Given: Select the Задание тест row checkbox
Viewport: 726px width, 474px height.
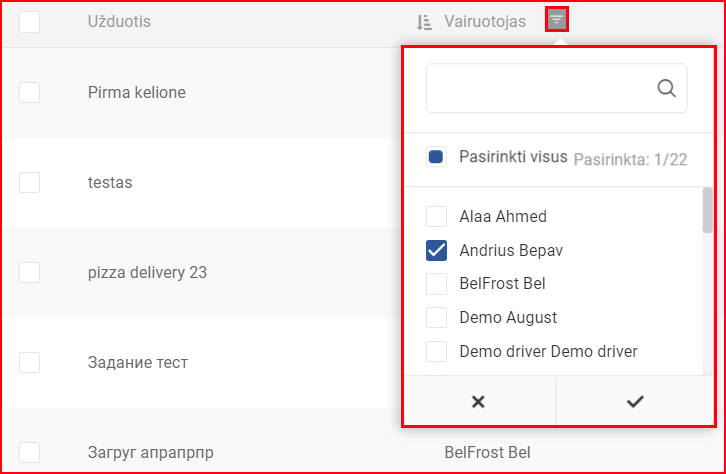Looking at the screenshot, I should click(x=29, y=362).
